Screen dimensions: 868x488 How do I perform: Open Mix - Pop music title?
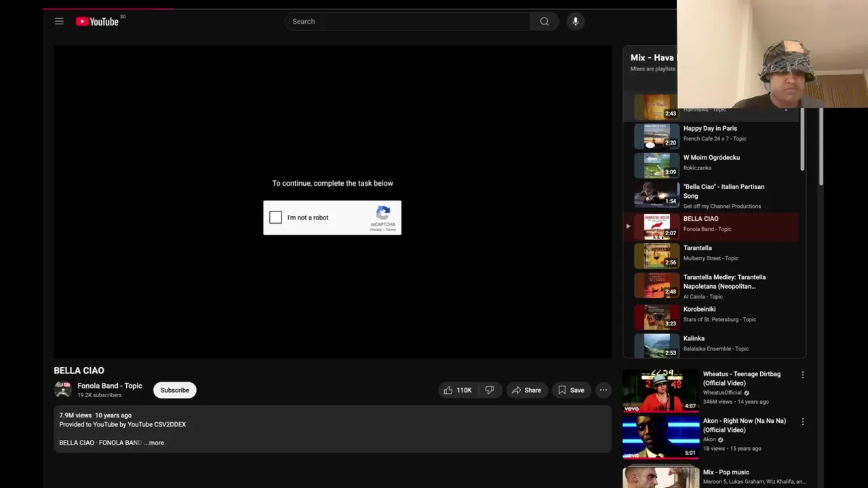coord(726,472)
